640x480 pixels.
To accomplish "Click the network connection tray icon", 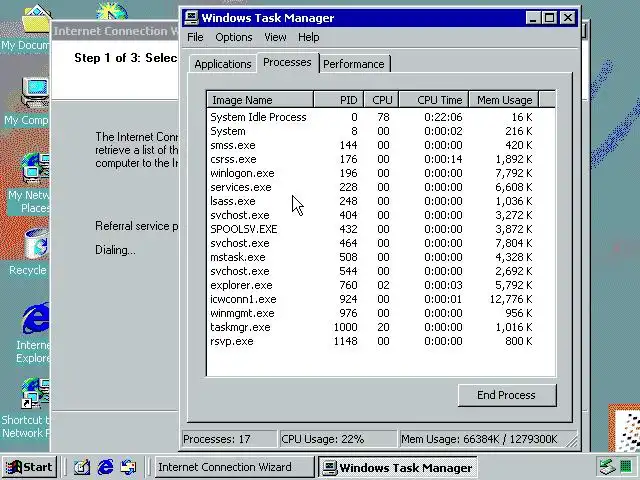I will click(607, 467).
